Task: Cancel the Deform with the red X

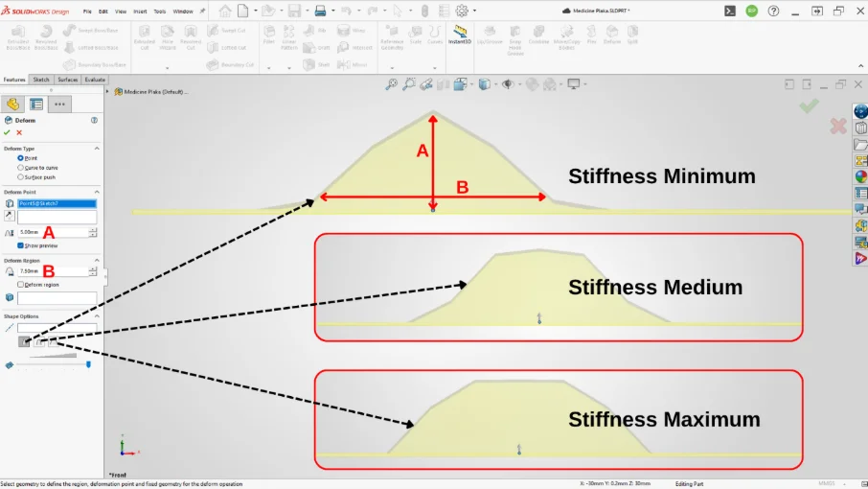Action: coord(19,132)
